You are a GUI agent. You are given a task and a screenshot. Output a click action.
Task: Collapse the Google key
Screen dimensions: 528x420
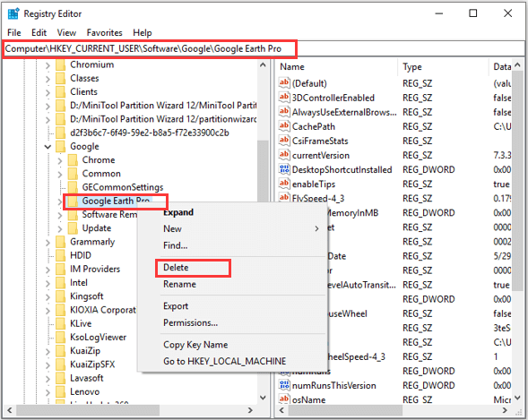(48, 147)
